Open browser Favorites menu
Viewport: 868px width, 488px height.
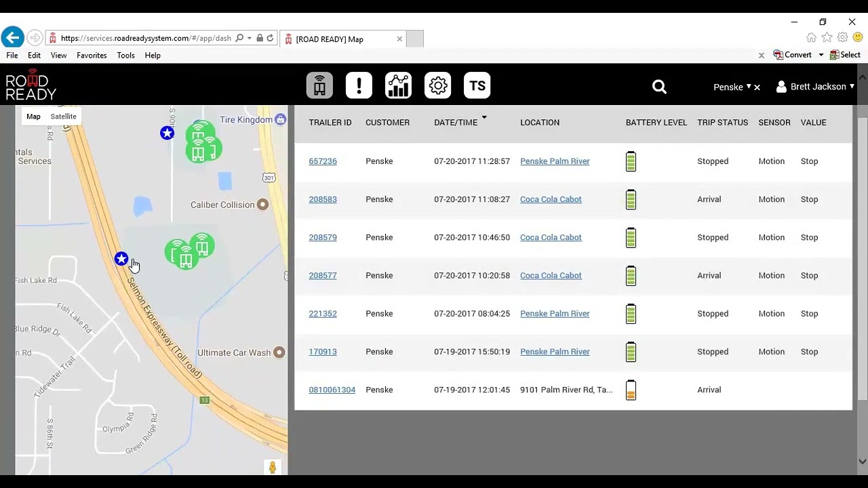point(92,56)
